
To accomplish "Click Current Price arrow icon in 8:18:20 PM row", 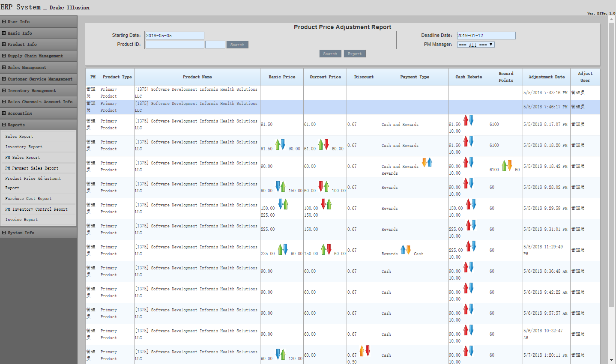I will (x=323, y=144).
